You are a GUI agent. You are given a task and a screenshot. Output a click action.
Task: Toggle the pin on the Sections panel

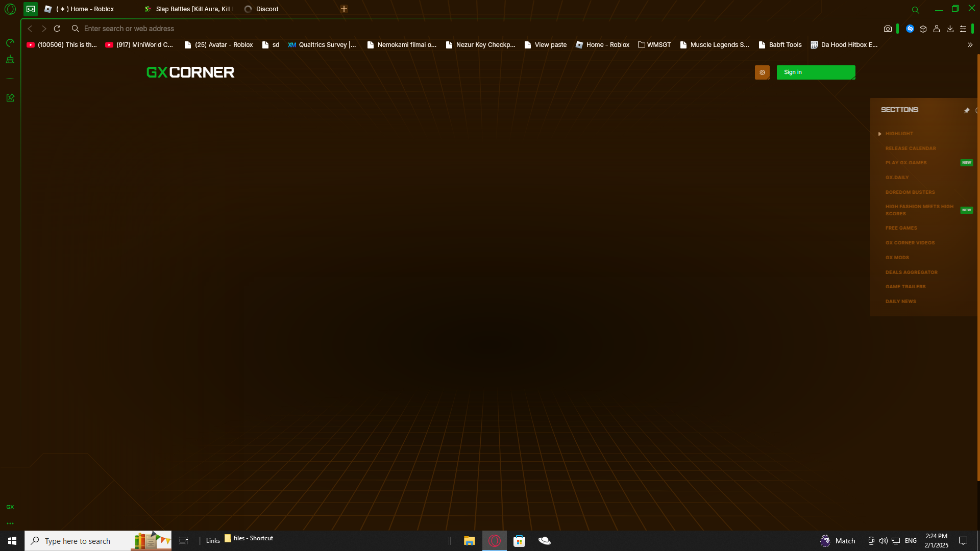(x=966, y=110)
